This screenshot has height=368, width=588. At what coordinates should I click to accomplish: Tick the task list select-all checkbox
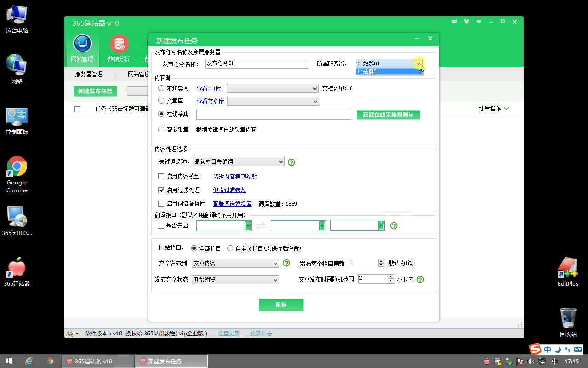[x=77, y=109]
